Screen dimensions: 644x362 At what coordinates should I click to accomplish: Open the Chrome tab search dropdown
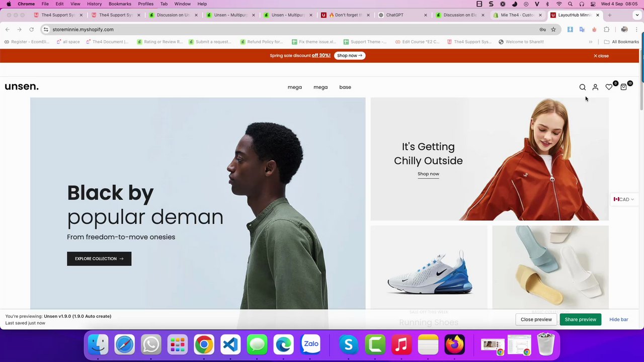[x=637, y=15]
